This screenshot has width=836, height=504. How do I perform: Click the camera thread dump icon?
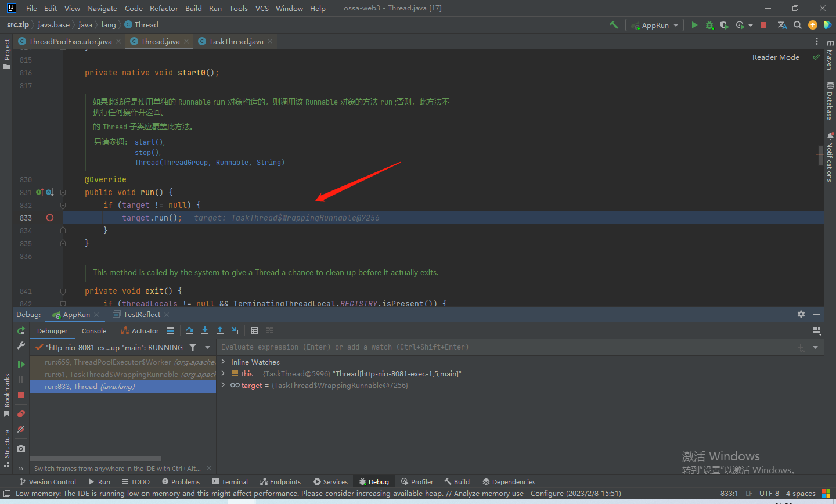tap(21, 448)
